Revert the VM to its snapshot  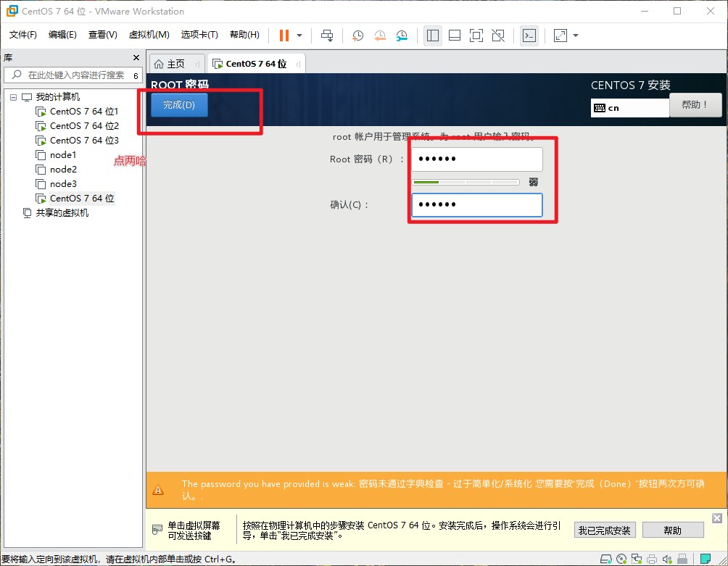point(380,36)
